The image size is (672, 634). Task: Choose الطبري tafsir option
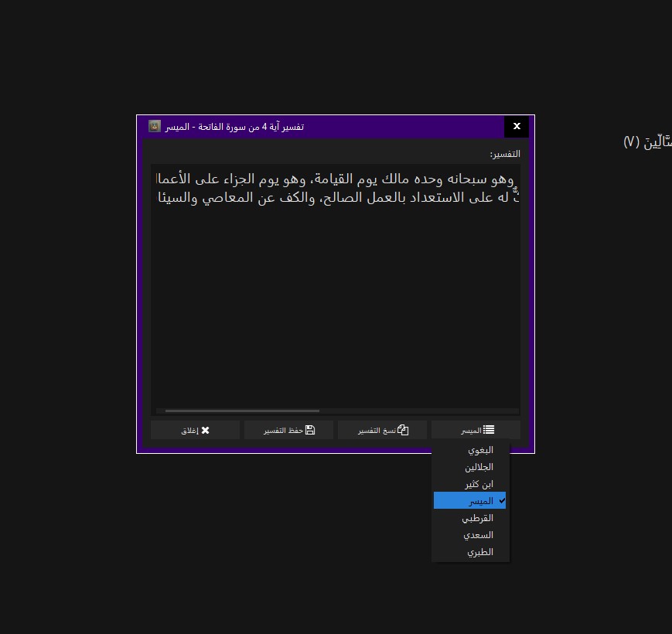point(469,552)
